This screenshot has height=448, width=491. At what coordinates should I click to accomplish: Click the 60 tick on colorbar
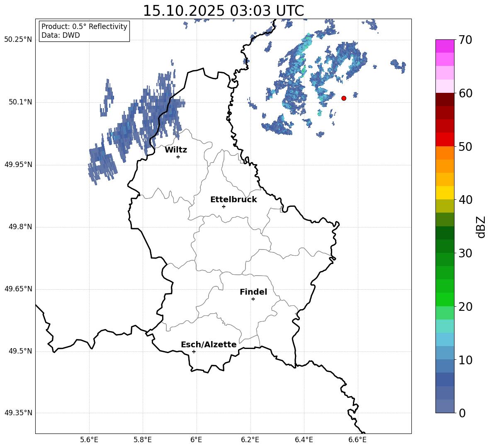point(465,93)
